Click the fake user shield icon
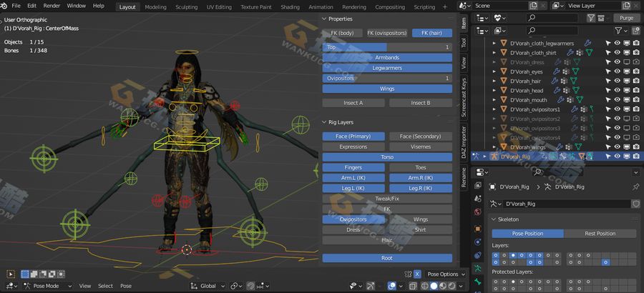This screenshot has width=644, height=293. point(636,204)
